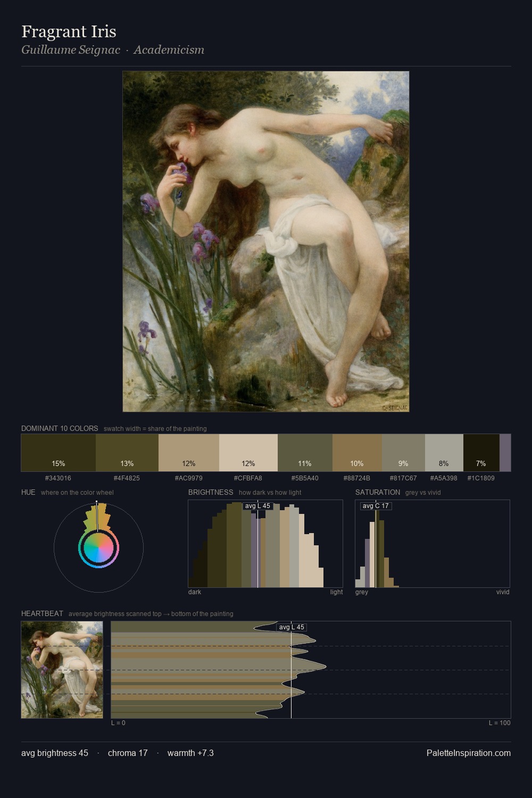Click the avg L 45 tag in Brightness histogram
The width and height of the screenshot is (532, 798).
[258, 506]
